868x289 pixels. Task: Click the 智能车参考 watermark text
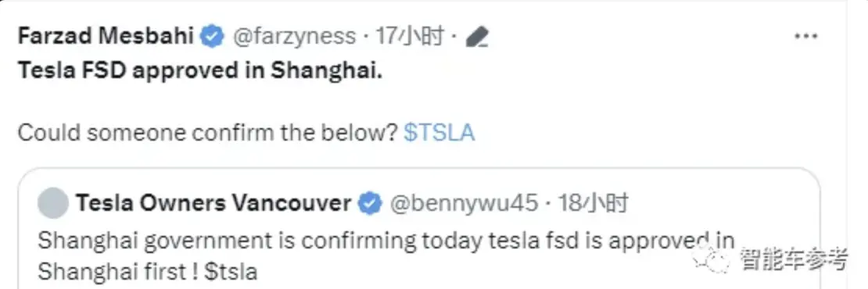792,260
